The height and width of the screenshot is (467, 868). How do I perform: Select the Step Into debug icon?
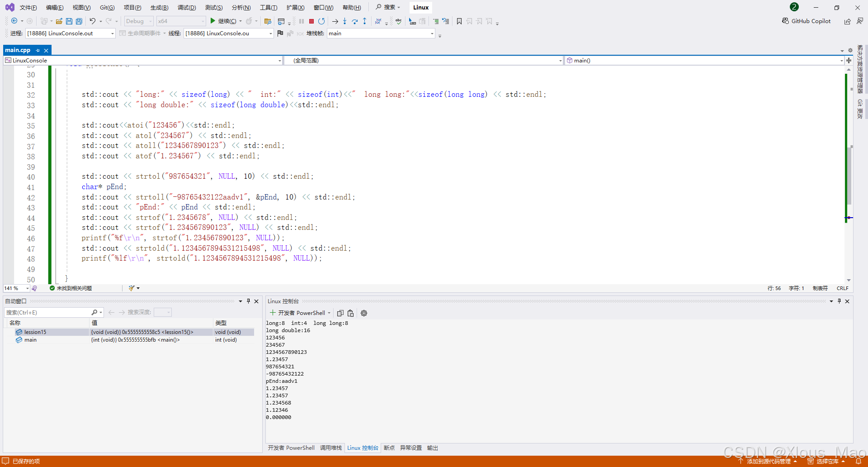click(x=345, y=21)
